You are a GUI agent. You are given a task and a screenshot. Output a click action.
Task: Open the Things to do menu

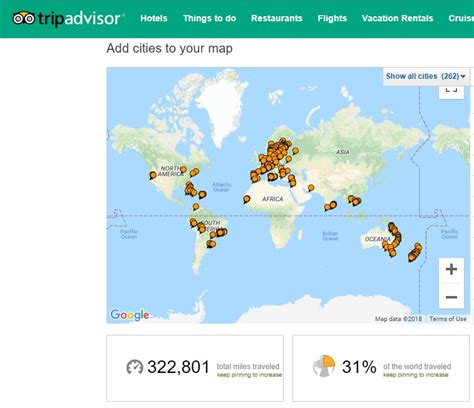209,18
